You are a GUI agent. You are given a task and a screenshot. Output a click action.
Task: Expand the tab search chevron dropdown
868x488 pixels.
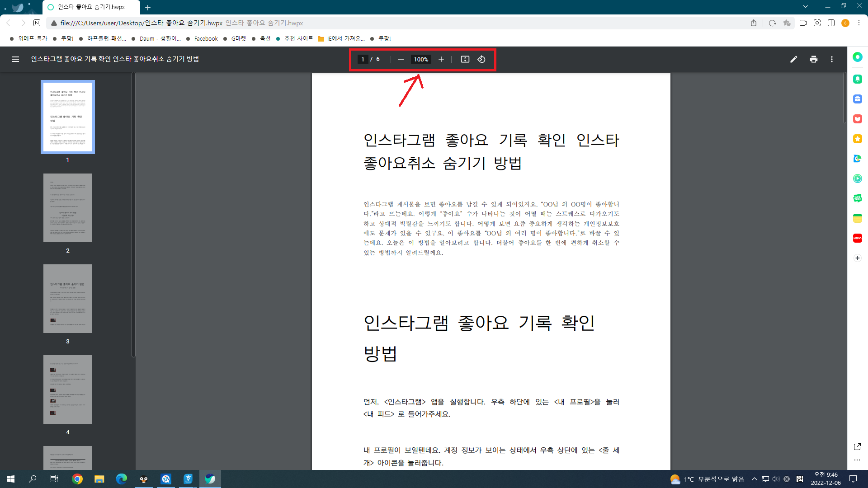pos(805,6)
